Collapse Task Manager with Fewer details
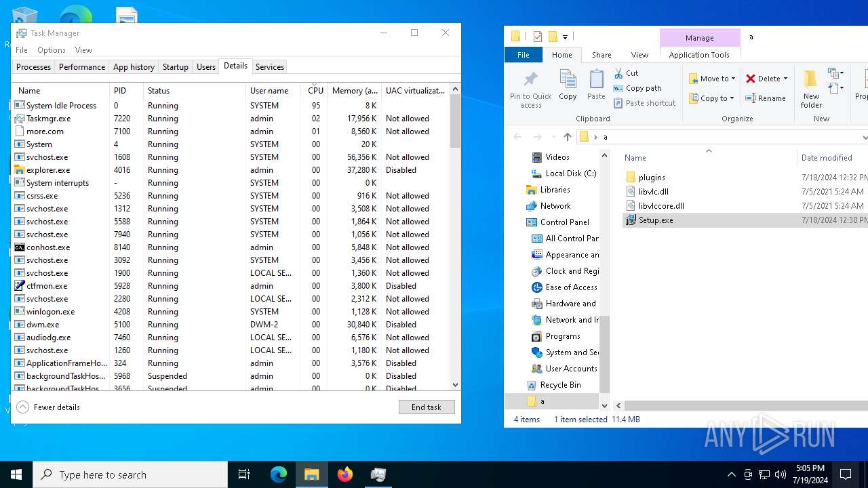 click(x=48, y=407)
